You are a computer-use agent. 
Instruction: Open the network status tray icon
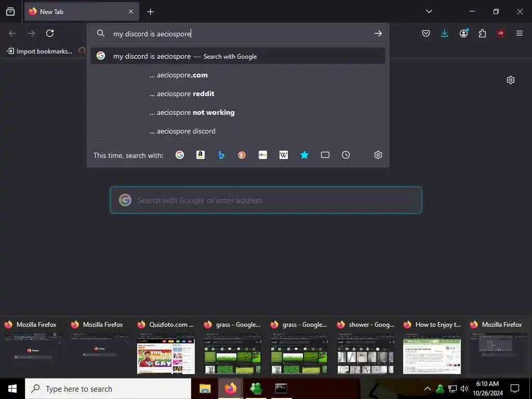(x=453, y=389)
